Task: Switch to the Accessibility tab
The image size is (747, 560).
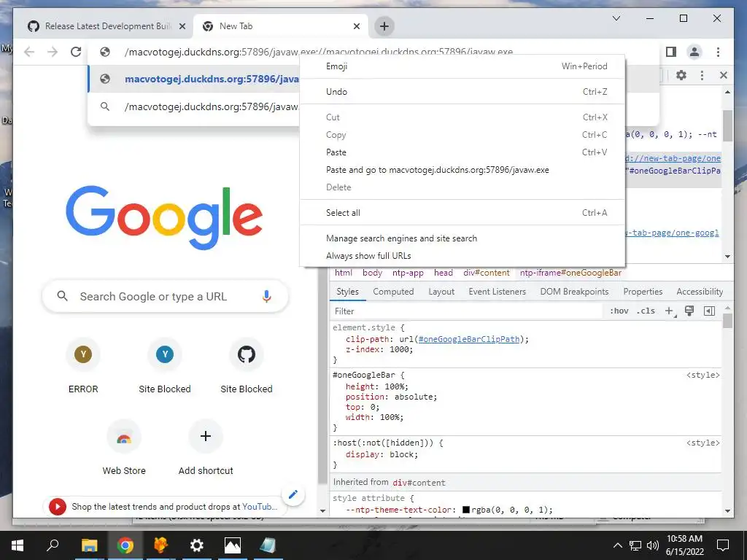Action: (x=700, y=292)
